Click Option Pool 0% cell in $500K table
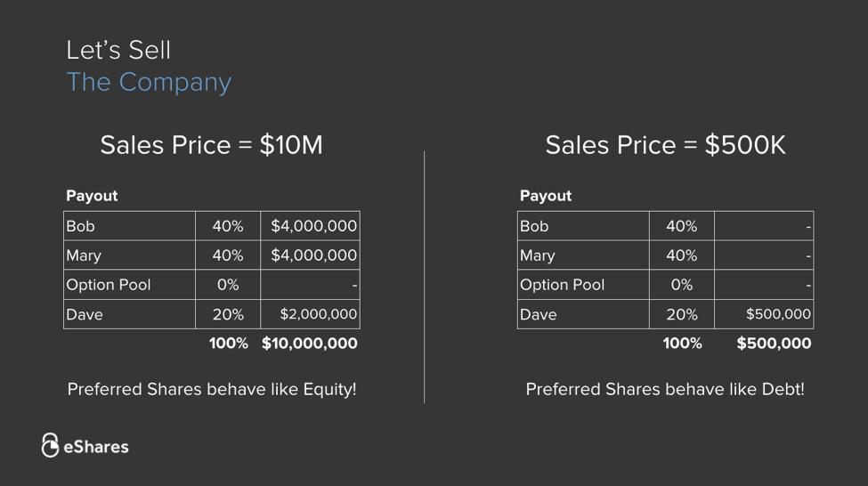 click(681, 285)
